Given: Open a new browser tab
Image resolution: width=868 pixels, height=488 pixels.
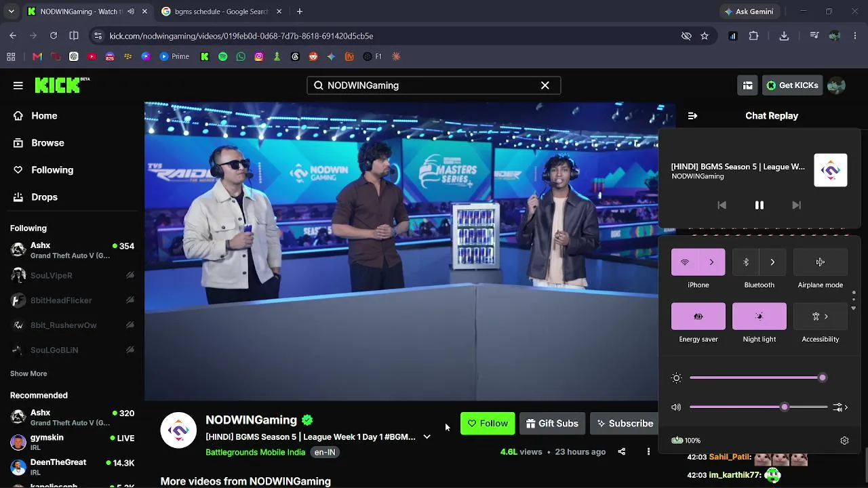Looking at the screenshot, I should [300, 12].
